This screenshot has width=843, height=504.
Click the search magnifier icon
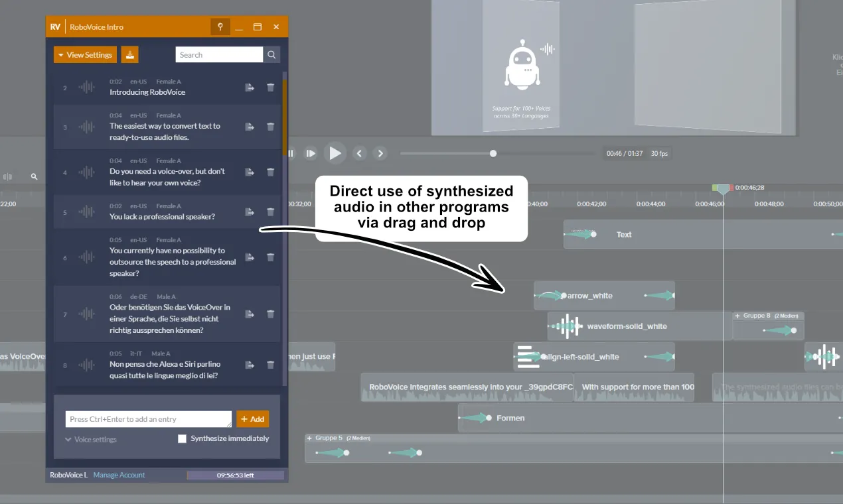pos(271,54)
